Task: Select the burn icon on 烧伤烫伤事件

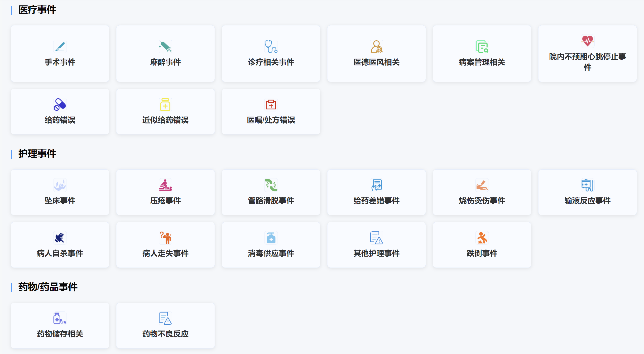Action: [x=482, y=185]
